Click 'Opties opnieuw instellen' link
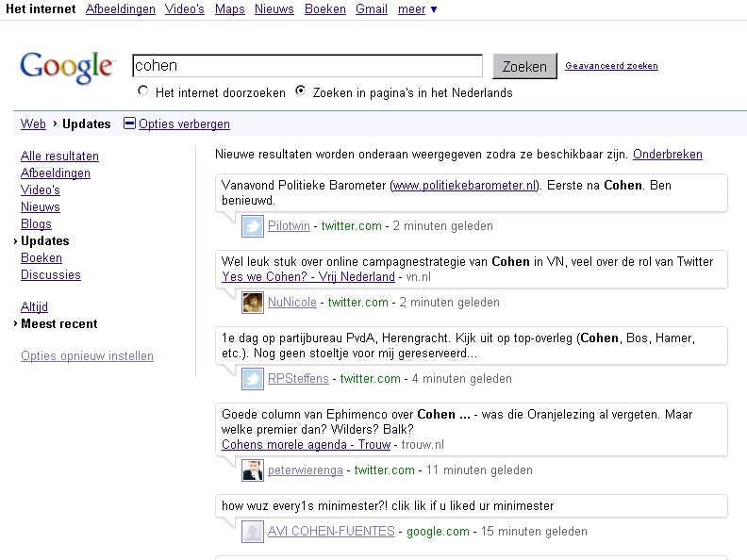The height and width of the screenshot is (560, 747). (x=87, y=356)
